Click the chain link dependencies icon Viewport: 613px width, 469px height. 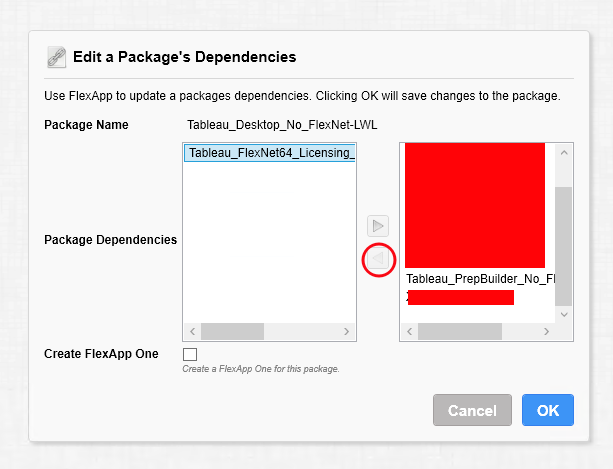tap(57, 57)
